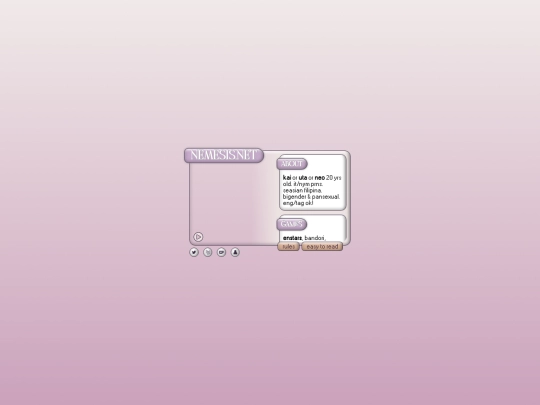Click the pale second round social icon
540x405 pixels.
208,252
